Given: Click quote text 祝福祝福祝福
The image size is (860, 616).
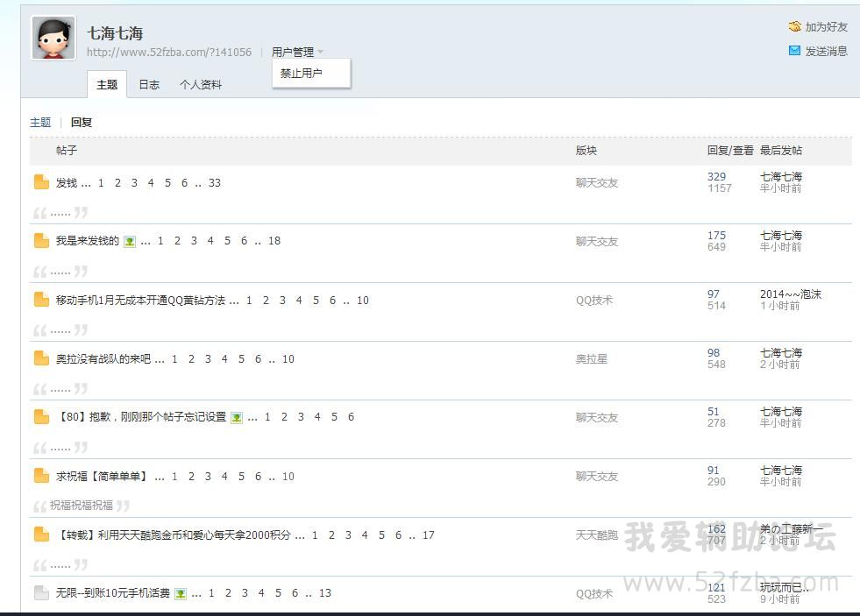Looking at the screenshot, I should tap(82, 505).
